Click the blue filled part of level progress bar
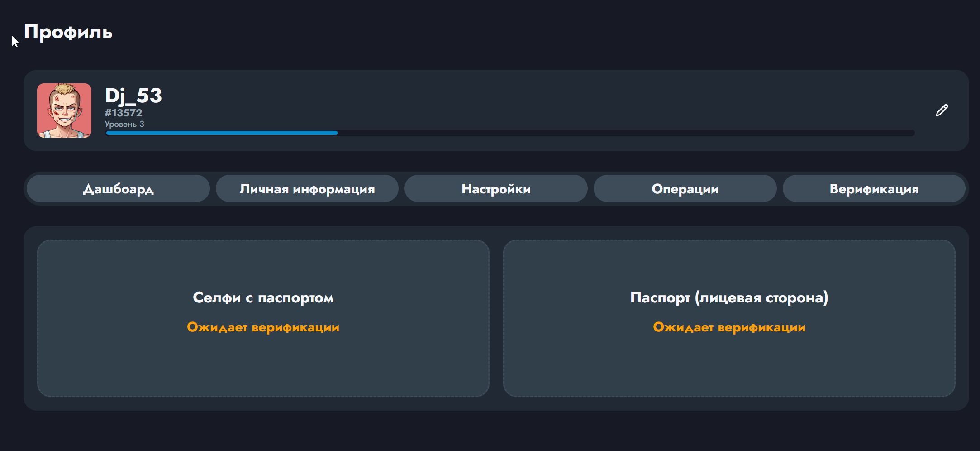This screenshot has width=980, height=451. [x=222, y=133]
